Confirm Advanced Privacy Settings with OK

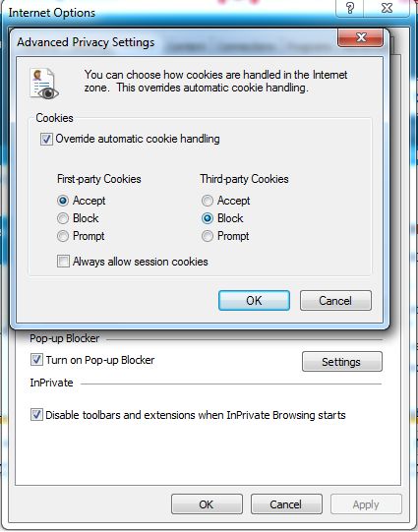[254, 300]
